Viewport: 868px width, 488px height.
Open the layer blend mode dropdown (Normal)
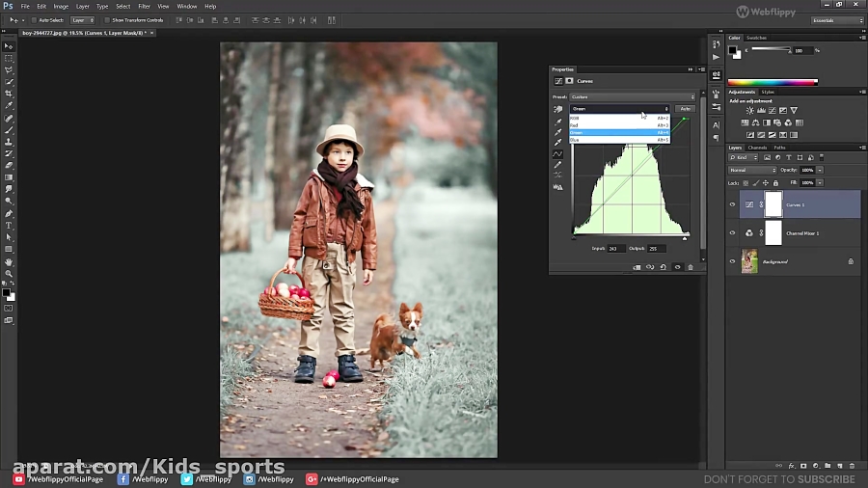point(750,170)
